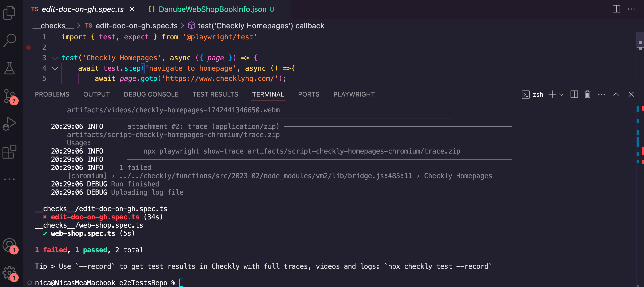The image size is (644, 287).
Task: Split the terminal pane
Action: [x=574, y=94]
